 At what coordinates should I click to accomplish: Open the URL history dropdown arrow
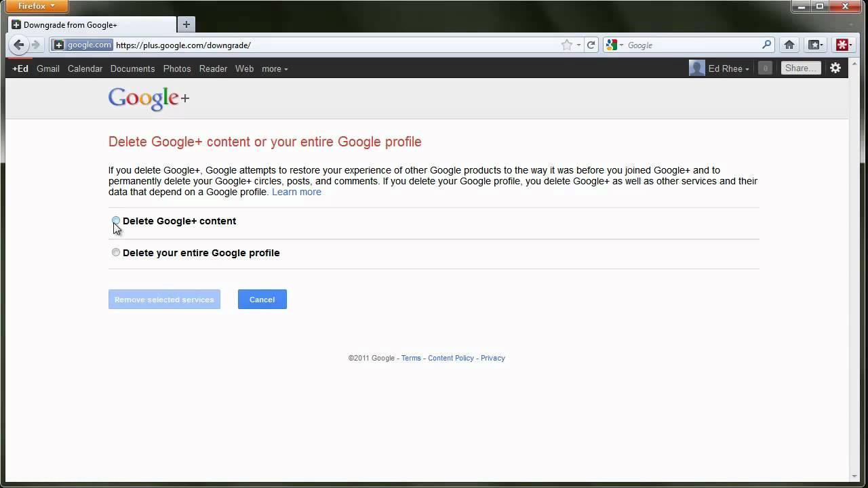pos(578,45)
